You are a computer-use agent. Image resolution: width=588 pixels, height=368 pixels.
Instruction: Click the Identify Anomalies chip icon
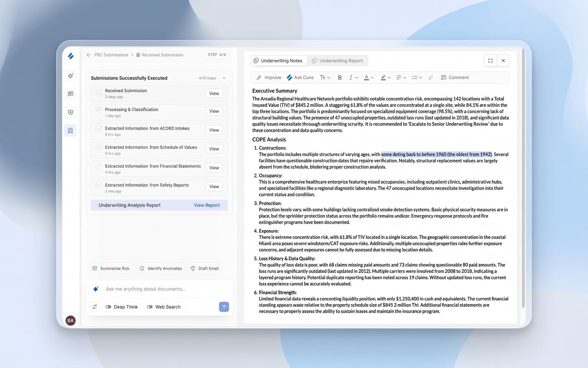coord(142,269)
